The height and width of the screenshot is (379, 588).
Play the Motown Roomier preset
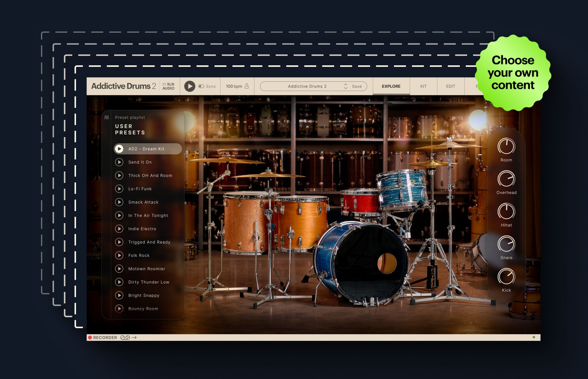(119, 269)
